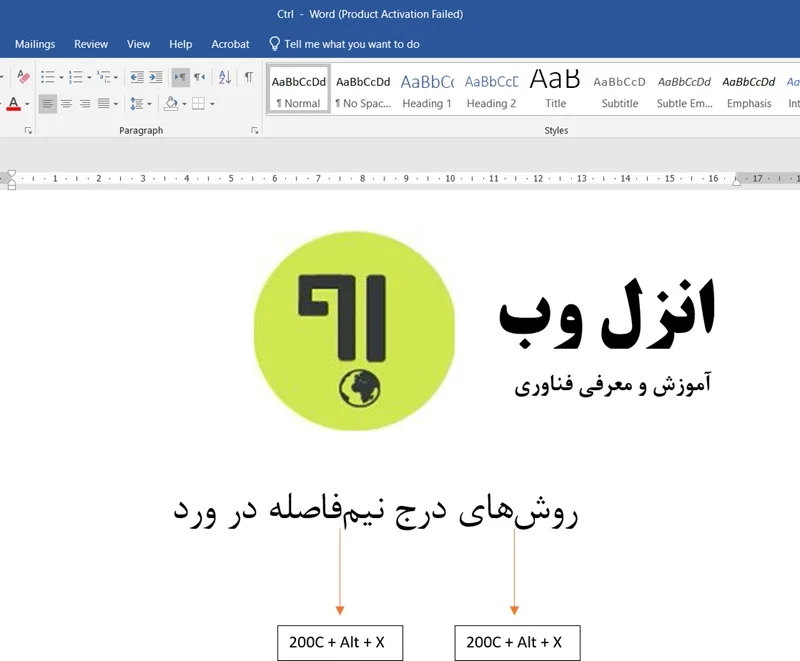Toggle show paragraph marks
The image size is (800, 661).
point(248,77)
